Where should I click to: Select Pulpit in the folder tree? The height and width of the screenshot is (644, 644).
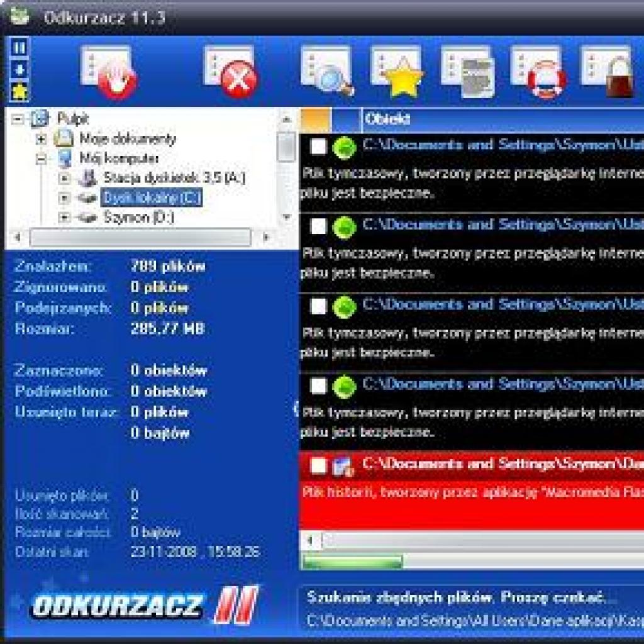point(73,119)
